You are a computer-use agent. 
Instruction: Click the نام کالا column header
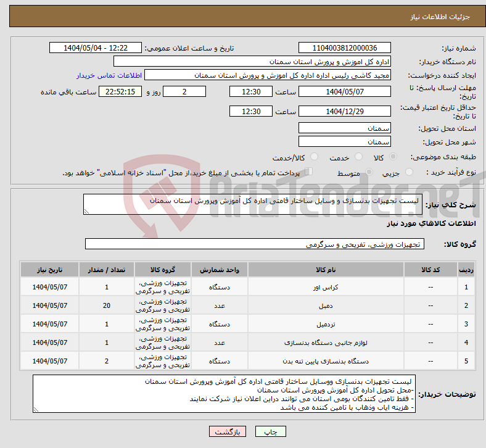(326, 270)
